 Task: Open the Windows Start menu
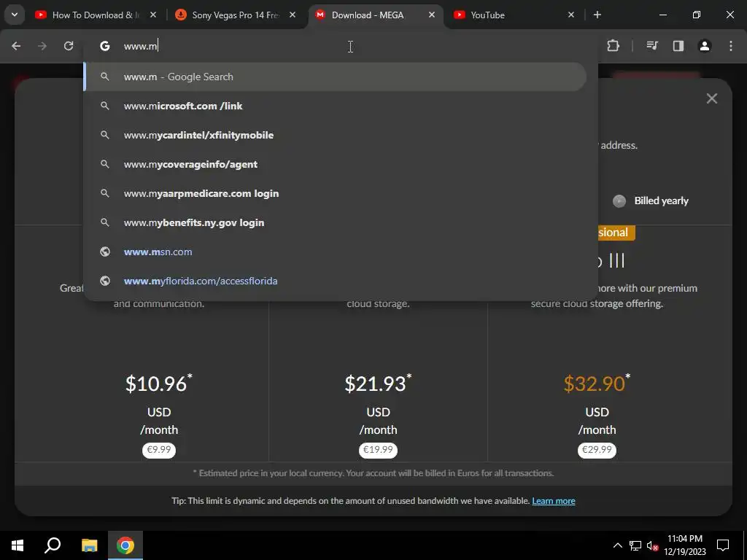click(18, 545)
